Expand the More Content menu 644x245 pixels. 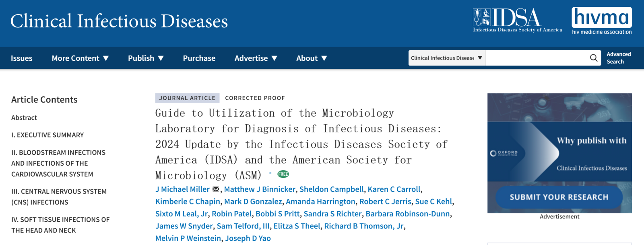80,58
